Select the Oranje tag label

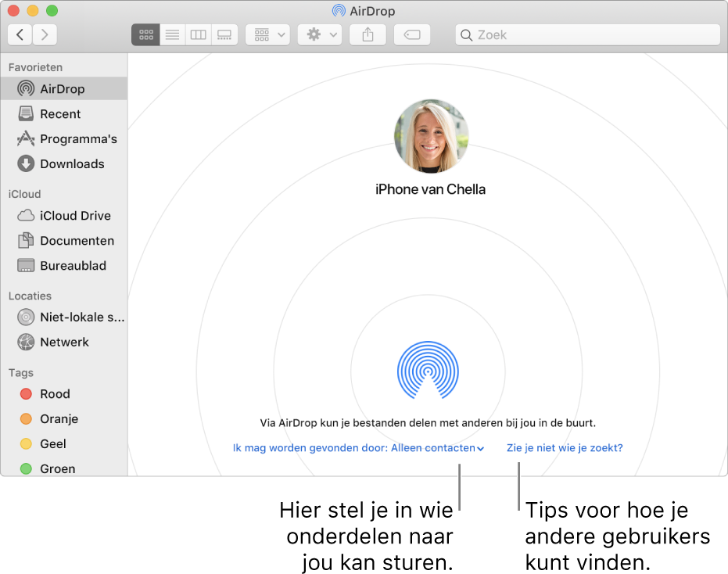[x=59, y=419]
